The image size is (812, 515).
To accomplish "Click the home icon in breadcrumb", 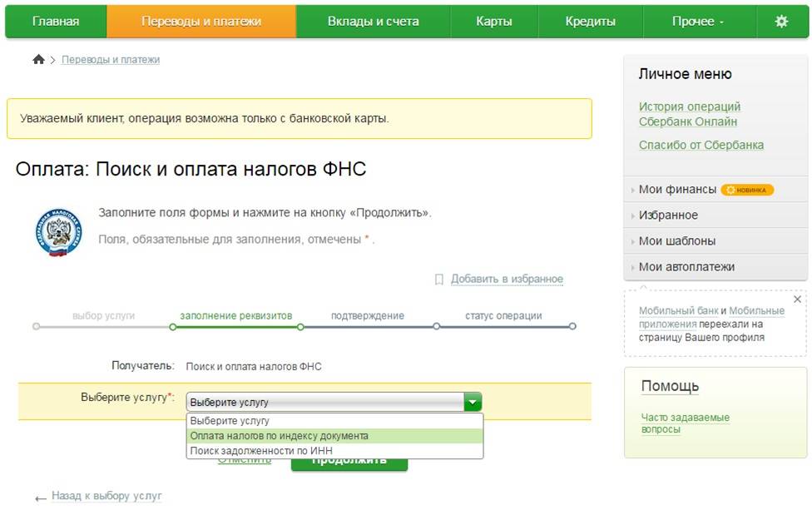I will tap(38, 60).
